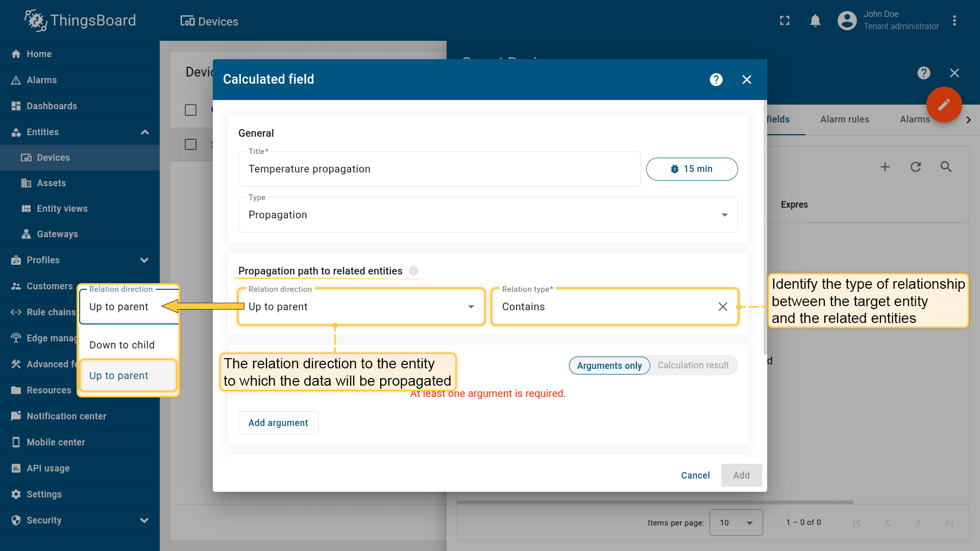The image size is (980, 551).
Task: Open Dashboards in the sidebar
Action: click(52, 106)
